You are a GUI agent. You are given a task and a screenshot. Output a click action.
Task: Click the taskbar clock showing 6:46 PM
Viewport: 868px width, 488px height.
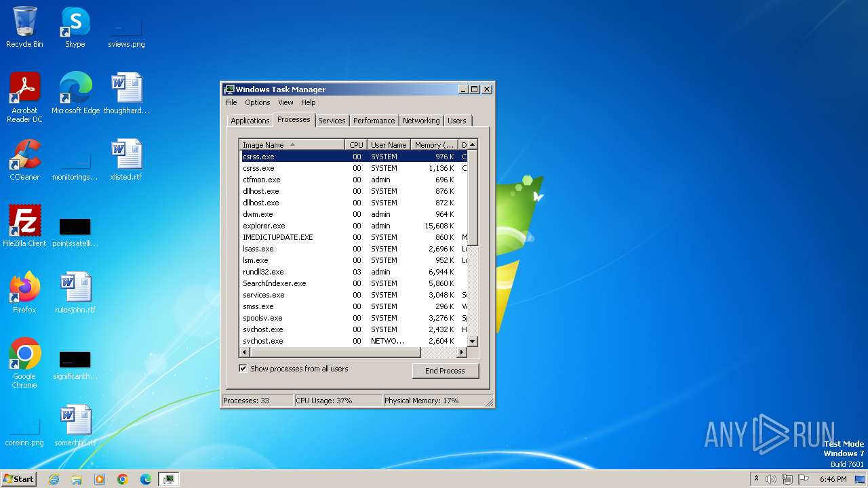point(833,479)
